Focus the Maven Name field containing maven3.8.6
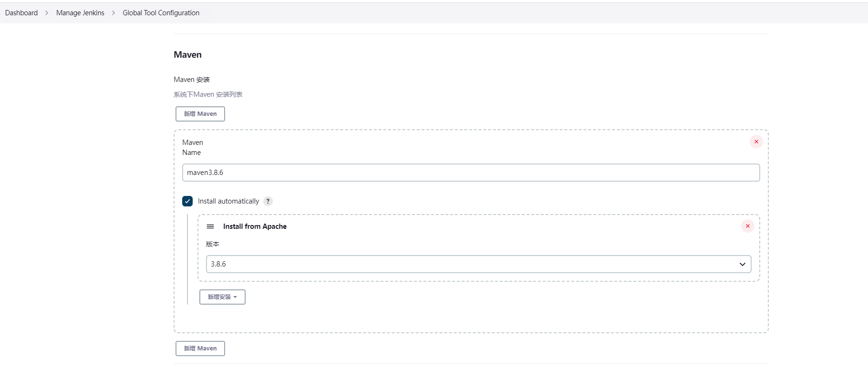This screenshot has width=868, height=369. [x=471, y=173]
